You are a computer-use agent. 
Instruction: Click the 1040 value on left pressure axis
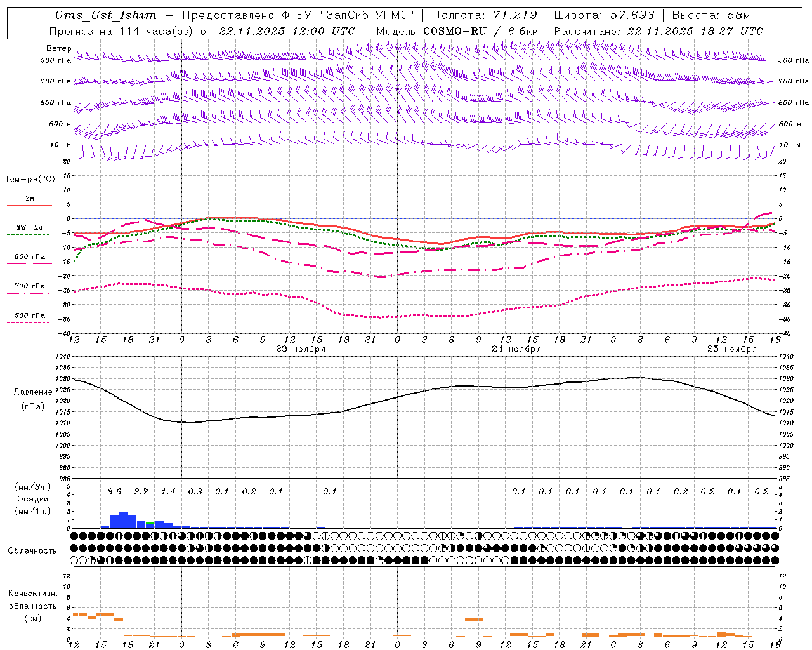(x=62, y=357)
